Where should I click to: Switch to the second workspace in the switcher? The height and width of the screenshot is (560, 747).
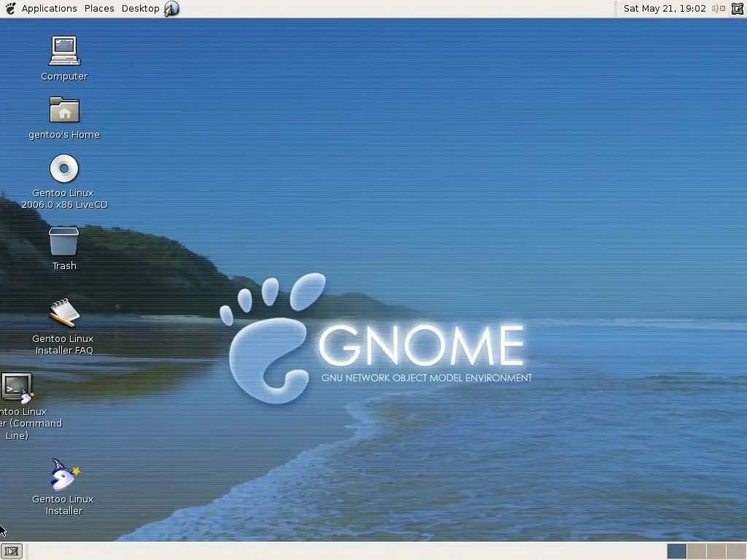pyautogui.click(x=697, y=551)
